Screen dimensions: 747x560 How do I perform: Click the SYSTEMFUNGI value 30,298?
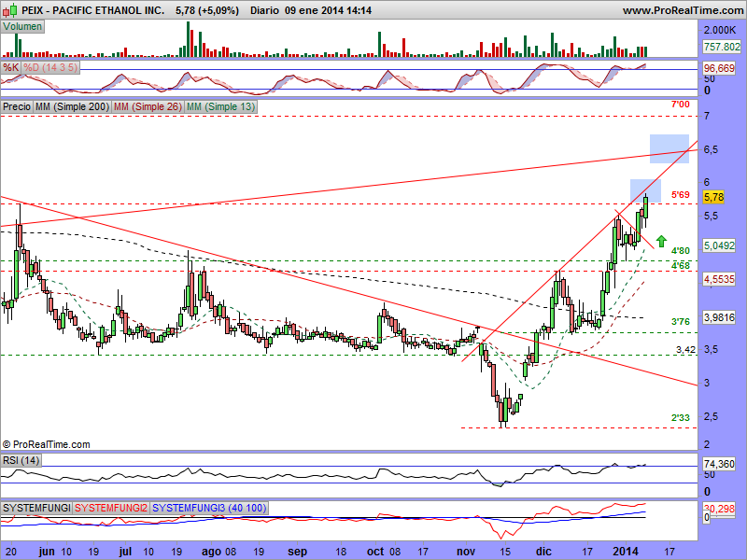tap(719, 509)
